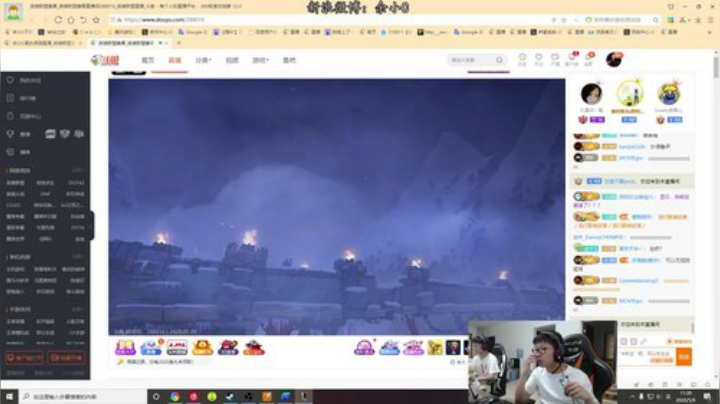The image size is (720, 404).
Task: Click the browser's right-side search field
Action: 623,20
